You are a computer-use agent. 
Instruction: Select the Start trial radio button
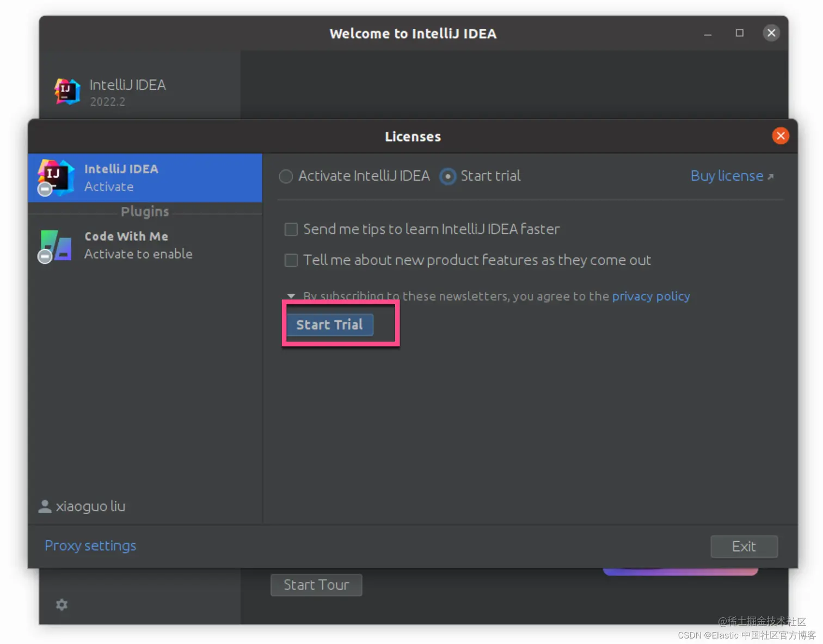(x=447, y=176)
